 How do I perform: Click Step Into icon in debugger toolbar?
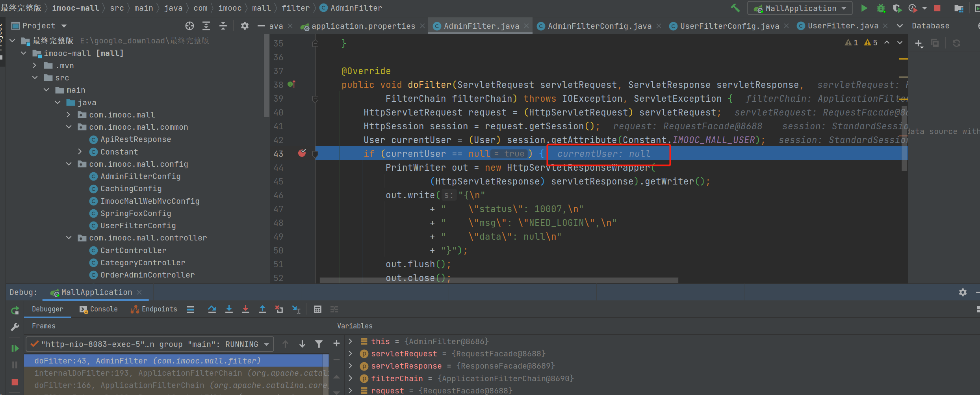coord(229,309)
